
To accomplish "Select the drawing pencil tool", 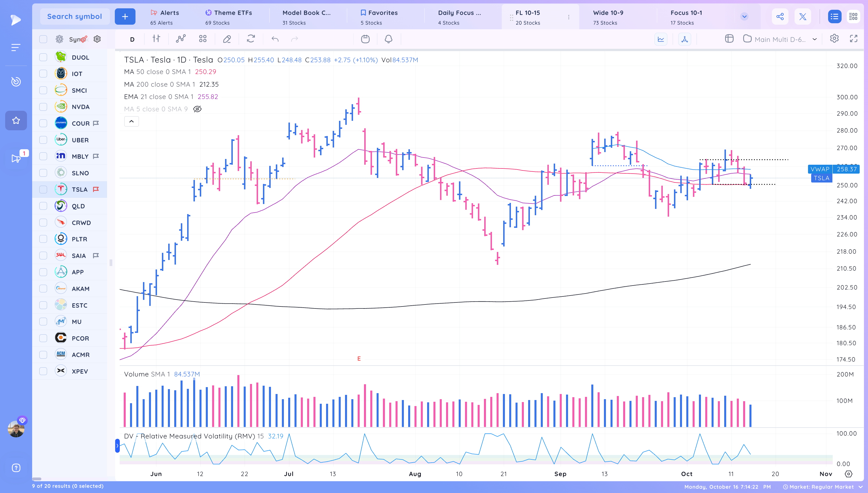I will 227,39.
